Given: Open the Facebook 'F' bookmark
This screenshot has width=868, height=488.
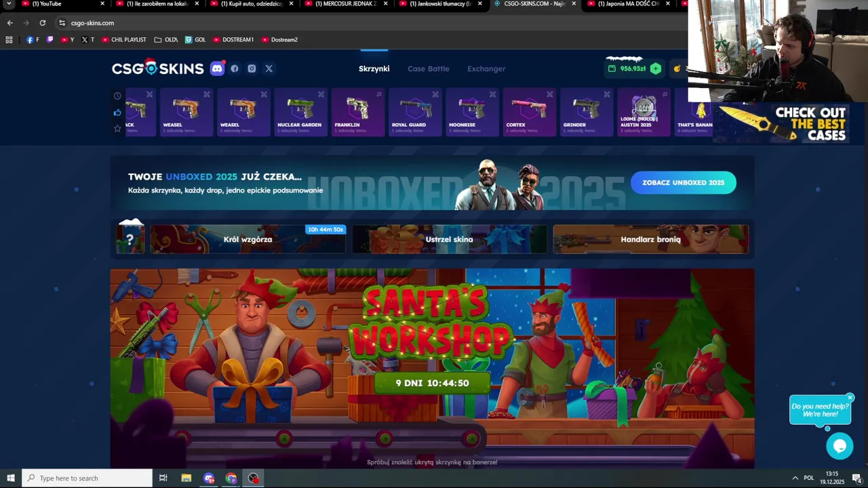Looking at the screenshot, I should click(33, 39).
